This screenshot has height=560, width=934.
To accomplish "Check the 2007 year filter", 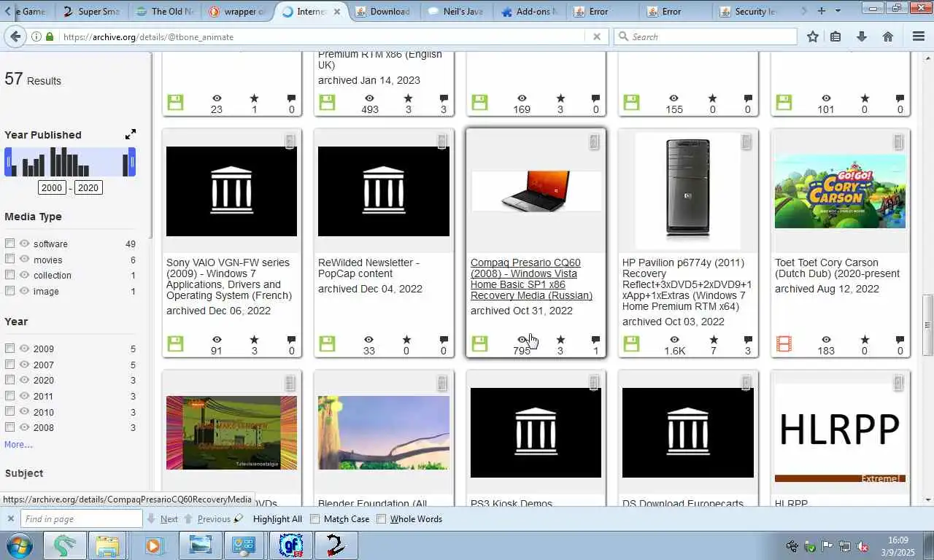I will 9,364.
